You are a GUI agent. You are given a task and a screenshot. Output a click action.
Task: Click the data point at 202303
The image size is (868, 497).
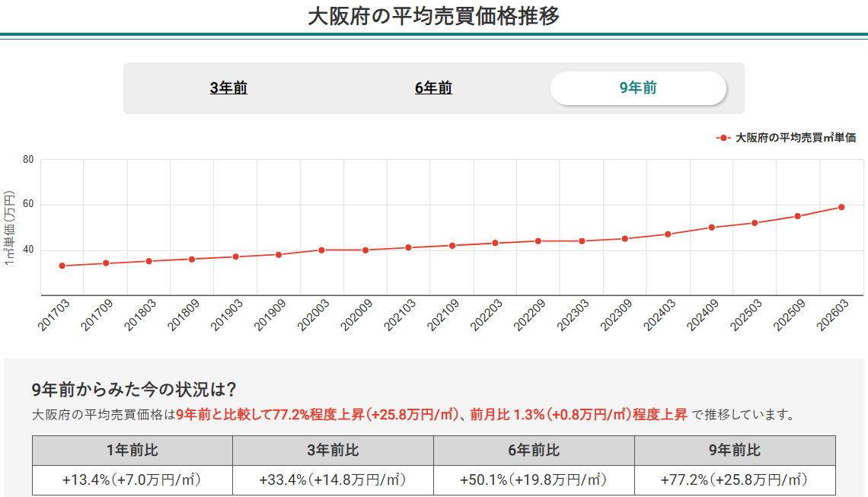pos(581,240)
